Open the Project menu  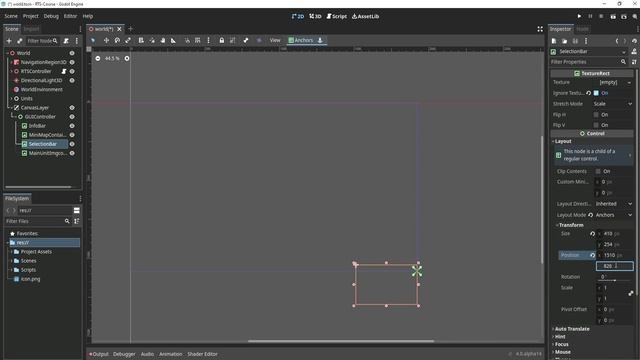point(31,16)
